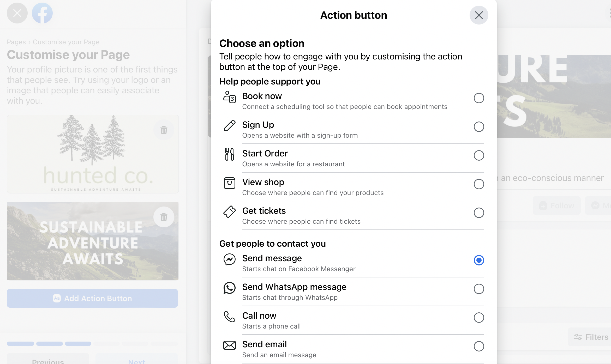Click the envelope icon for Send email

coord(230,345)
